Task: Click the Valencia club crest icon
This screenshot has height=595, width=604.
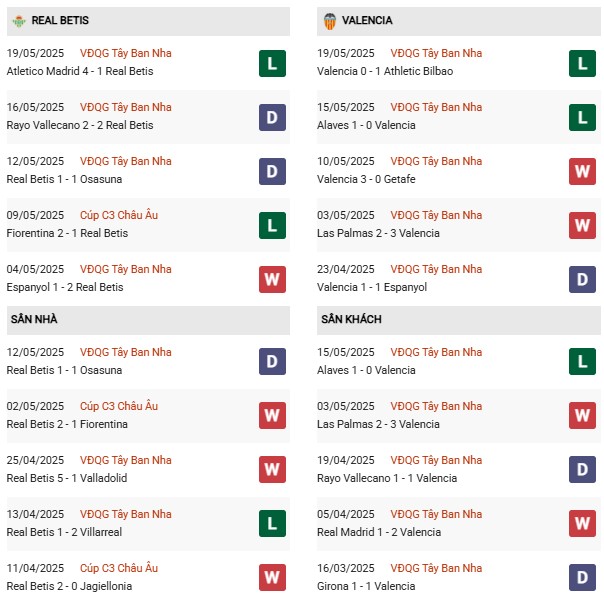Action: (330, 21)
